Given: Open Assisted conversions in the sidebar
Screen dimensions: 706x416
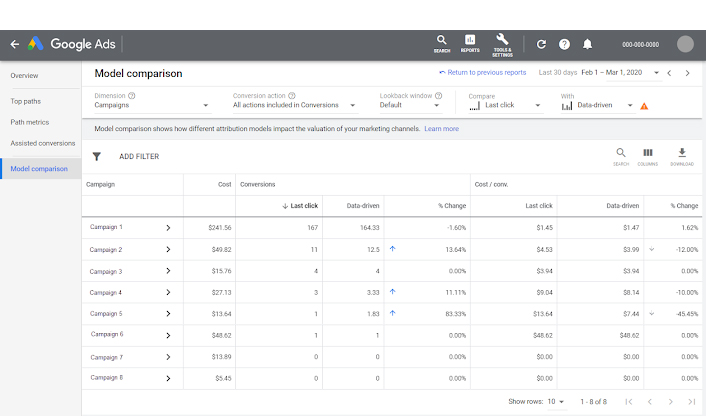Looking at the screenshot, I should [x=43, y=143].
